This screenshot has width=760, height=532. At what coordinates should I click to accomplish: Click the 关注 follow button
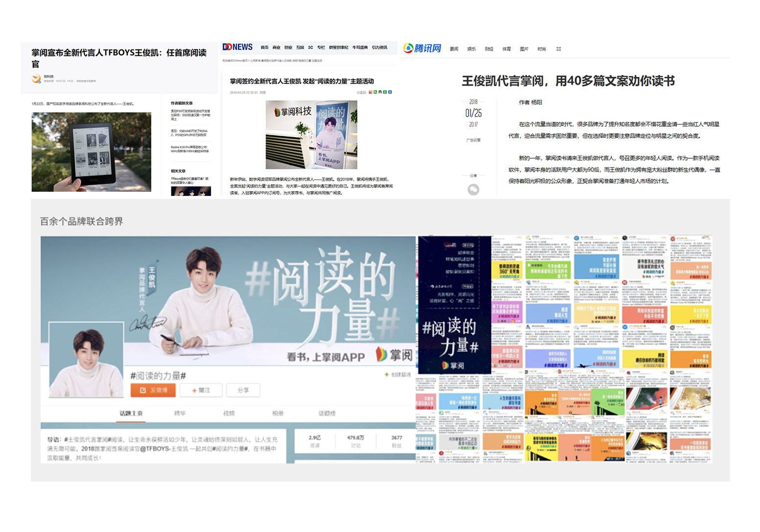[x=201, y=390]
